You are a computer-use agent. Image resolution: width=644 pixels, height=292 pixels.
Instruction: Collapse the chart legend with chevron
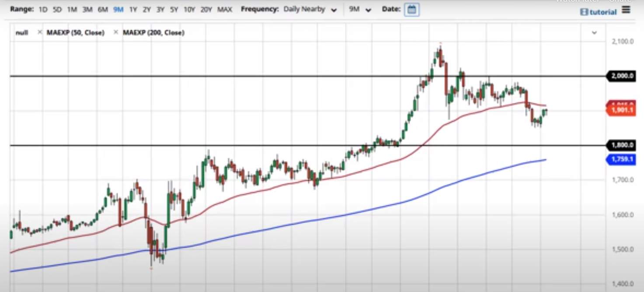(594, 33)
